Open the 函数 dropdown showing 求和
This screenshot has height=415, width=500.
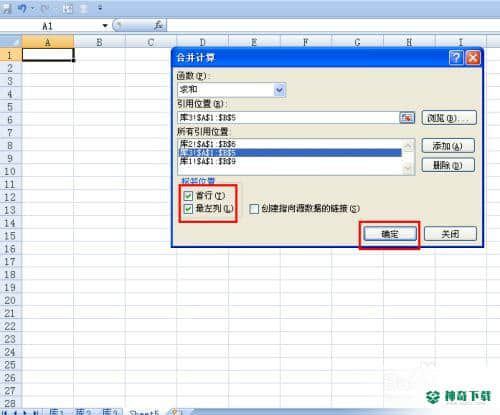[279, 90]
